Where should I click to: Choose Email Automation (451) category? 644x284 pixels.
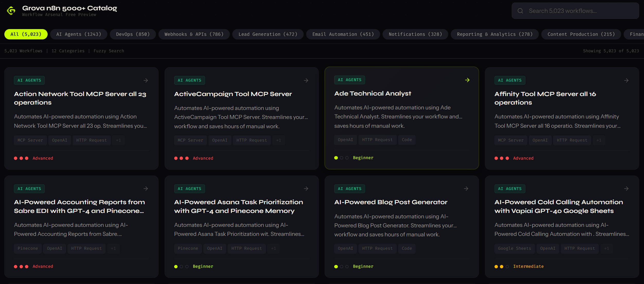[343, 34]
